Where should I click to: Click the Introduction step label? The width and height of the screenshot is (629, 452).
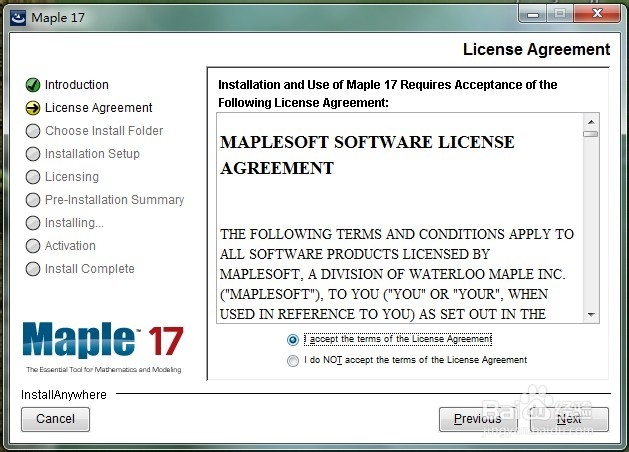[77, 85]
